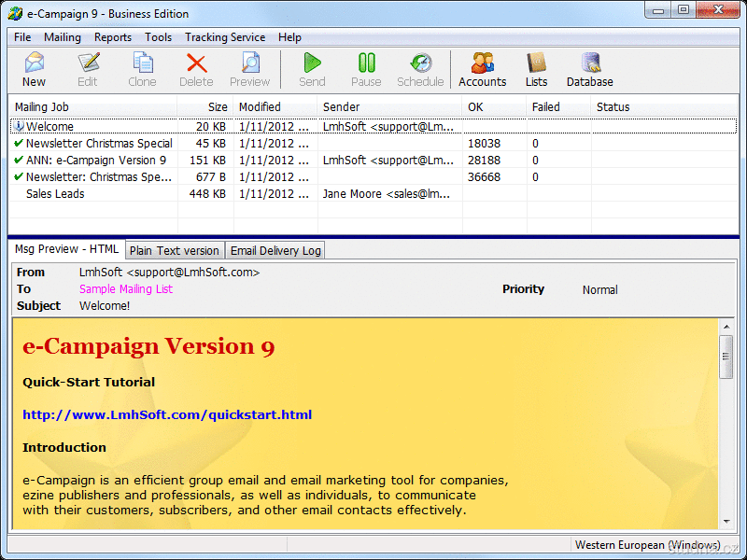Open the File menu
The width and height of the screenshot is (747, 560).
click(22, 37)
